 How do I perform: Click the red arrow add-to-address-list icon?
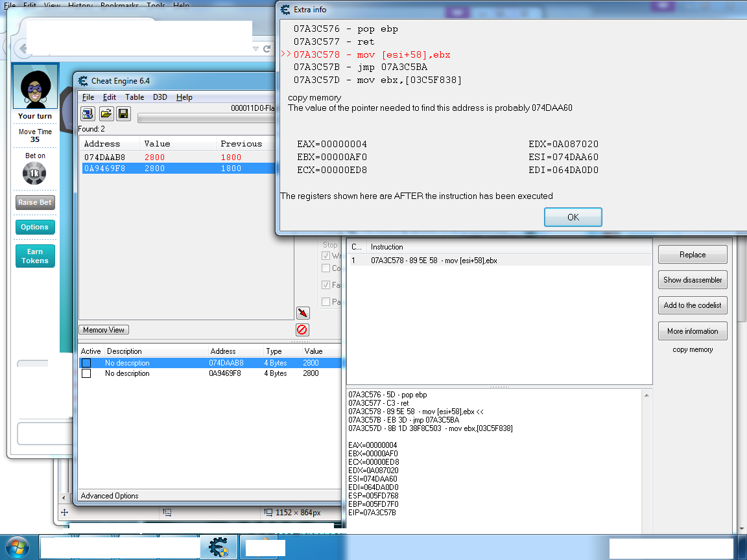302,313
